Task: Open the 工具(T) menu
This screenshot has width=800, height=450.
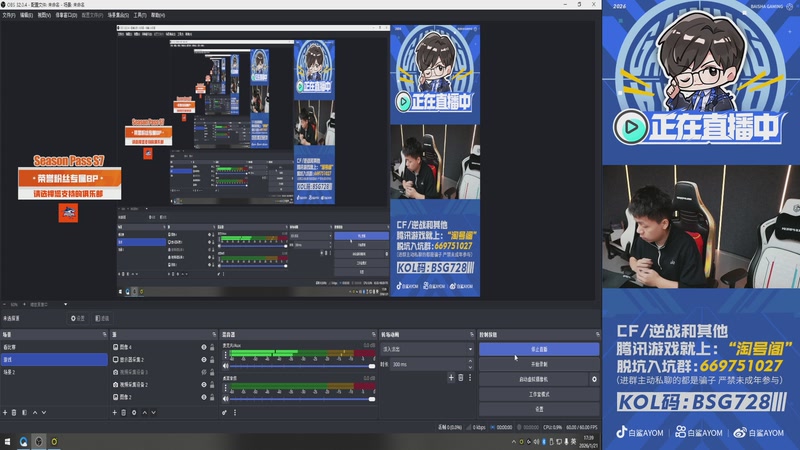Action: coord(140,15)
